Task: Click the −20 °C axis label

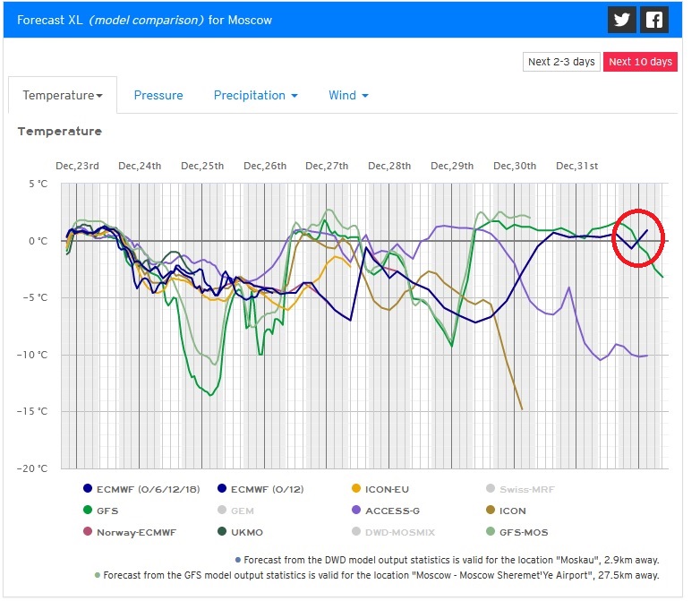Action: point(32,468)
